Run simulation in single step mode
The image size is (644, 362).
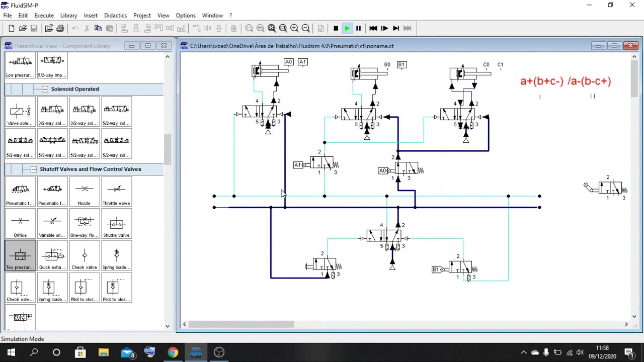click(384, 29)
